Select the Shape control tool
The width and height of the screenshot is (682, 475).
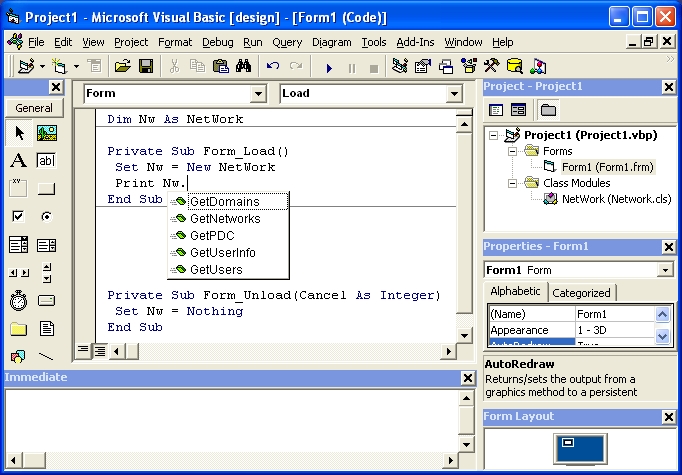click(x=19, y=357)
